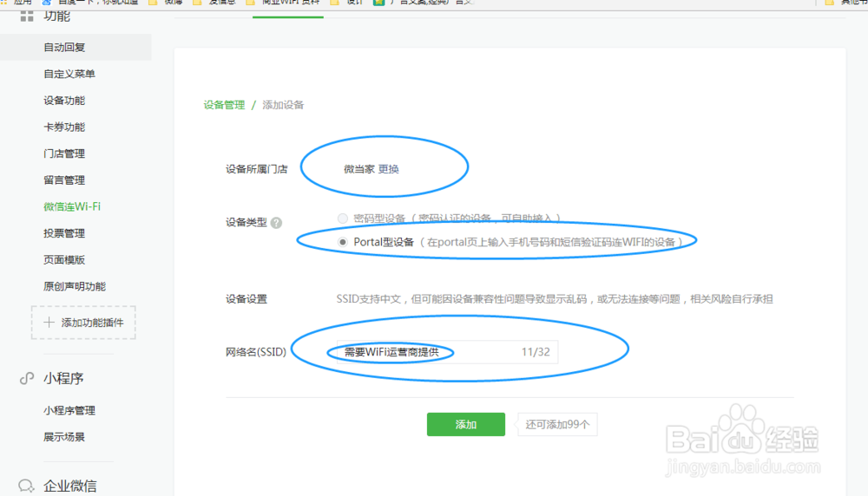Open 留言管理 in the sidebar
The width and height of the screenshot is (868, 496).
coord(64,180)
